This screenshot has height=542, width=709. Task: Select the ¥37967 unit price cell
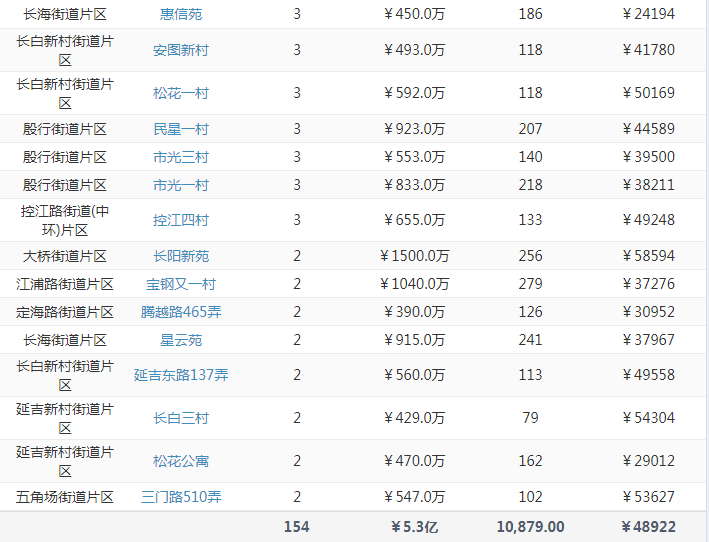coord(648,340)
